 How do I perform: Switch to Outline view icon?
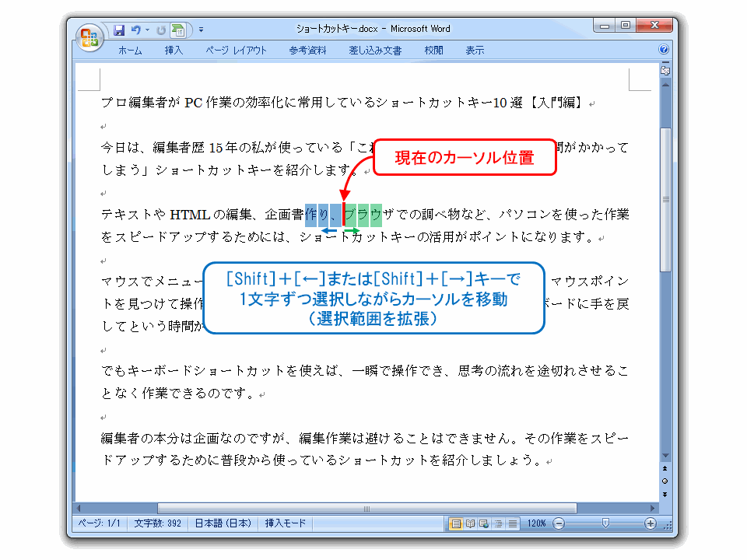[498, 523]
